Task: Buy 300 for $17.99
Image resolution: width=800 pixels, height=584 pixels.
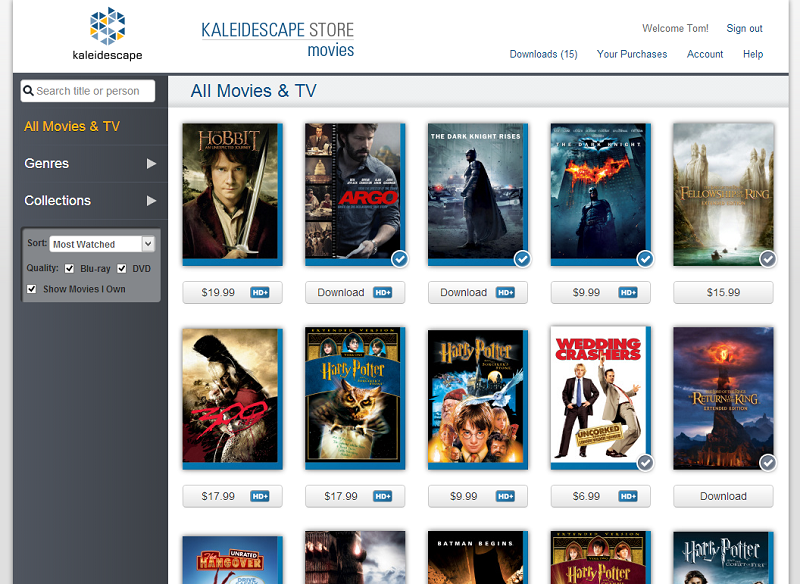Action: pos(233,496)
